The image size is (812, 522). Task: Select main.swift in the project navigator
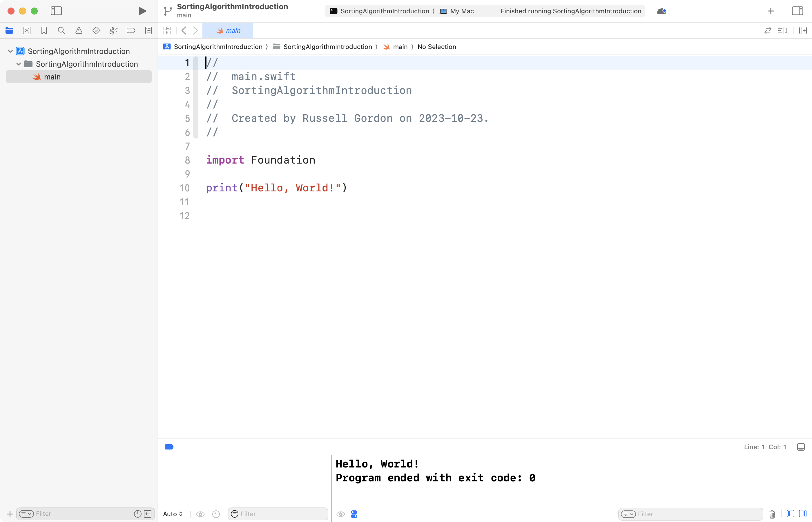coord(53,76)
